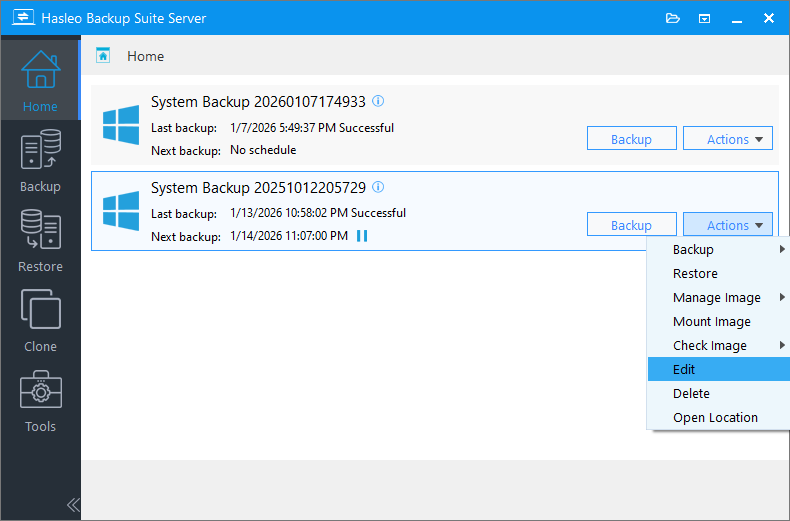Open the Backup section in sidebar
The height and width of the screenshot is (521, 790).
click(40, 160)
